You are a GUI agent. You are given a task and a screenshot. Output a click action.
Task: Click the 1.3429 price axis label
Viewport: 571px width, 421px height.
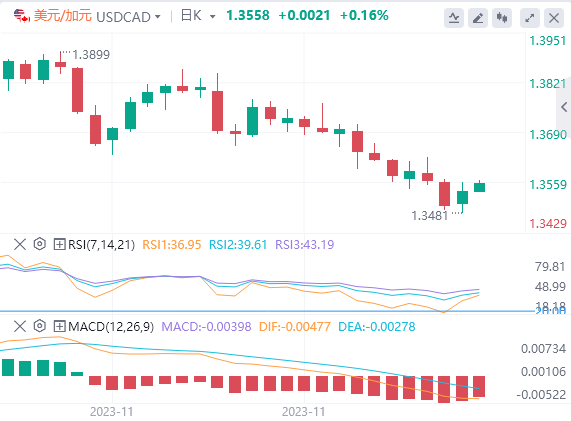pos(548,224)
